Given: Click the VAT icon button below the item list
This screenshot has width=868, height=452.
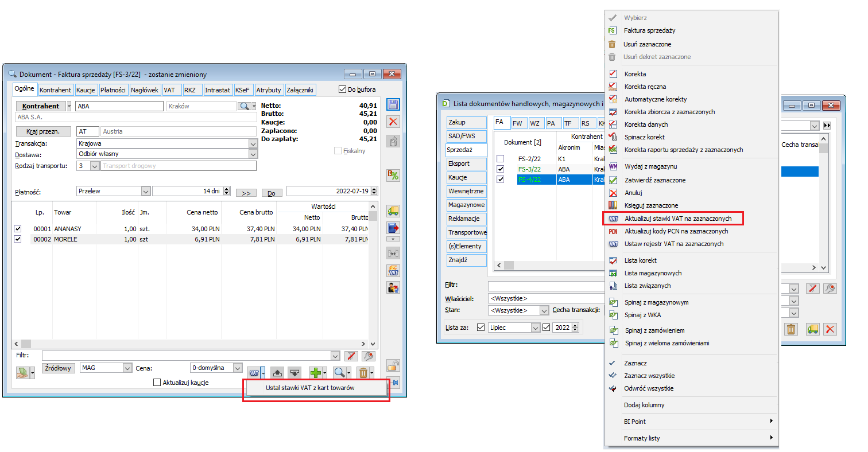Looking at the screenshot, I should tap(254, 372).
